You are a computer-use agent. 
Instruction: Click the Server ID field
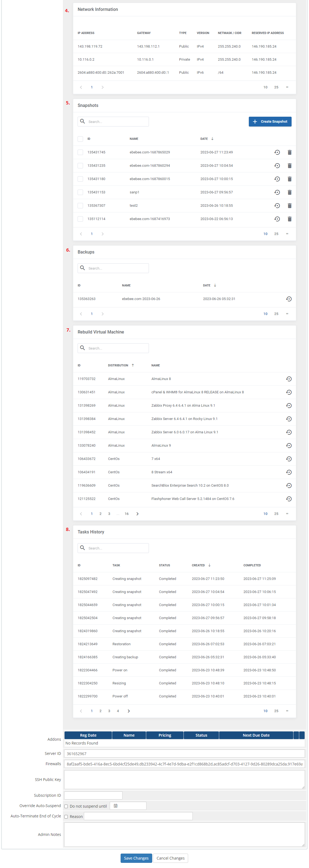pos(184,753)
